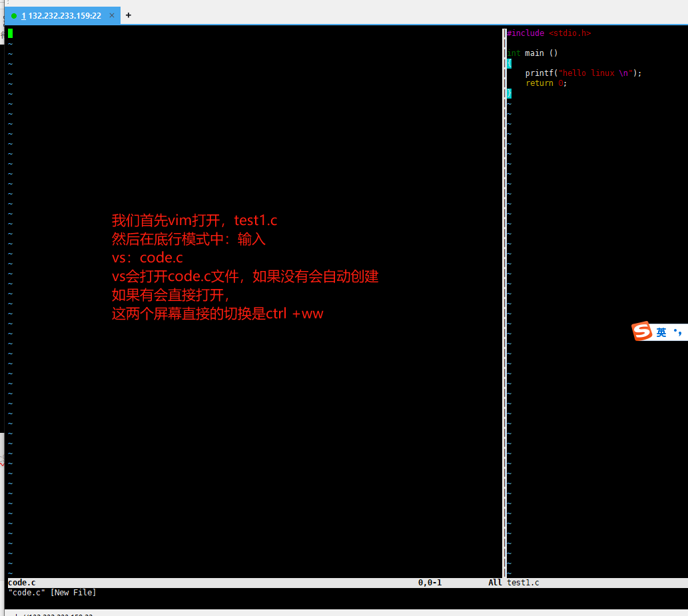This screenshot has width=688, height=616.
Task: Click the int main () line
Action: (532, 53)
